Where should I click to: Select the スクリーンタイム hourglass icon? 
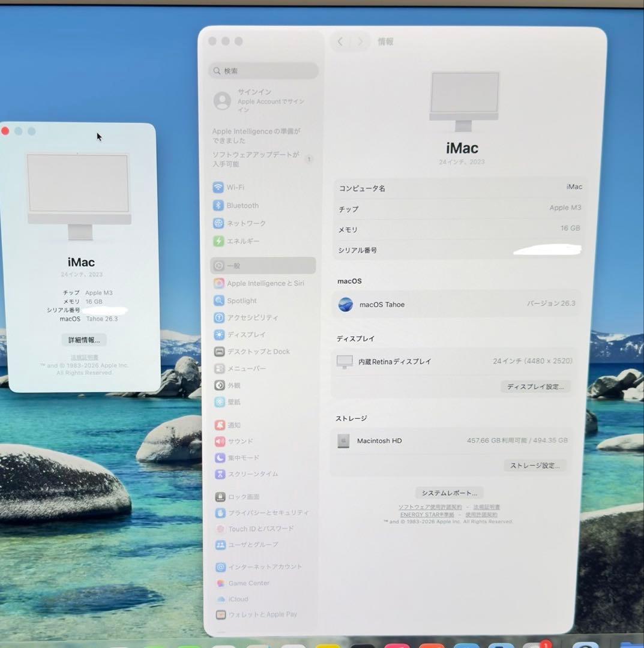220,473
